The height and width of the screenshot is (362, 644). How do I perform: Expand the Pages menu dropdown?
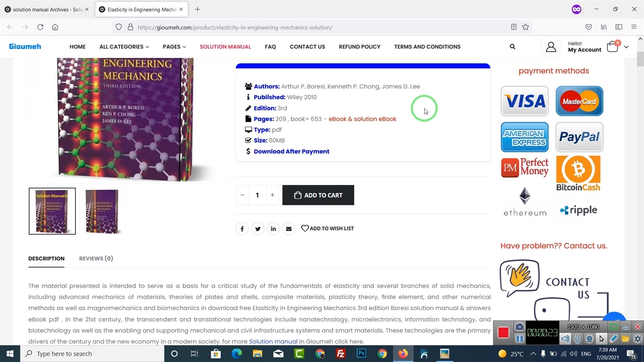click(x=174, y=47)
